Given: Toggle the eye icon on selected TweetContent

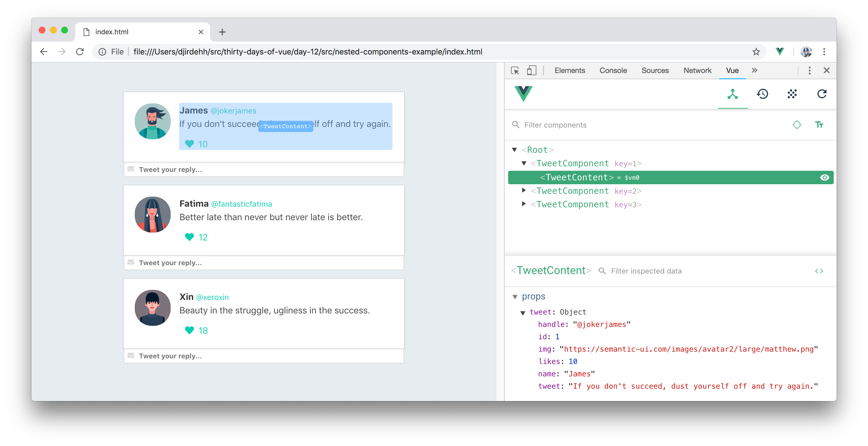Looking at the screenshot, I should tap(824, 177).
